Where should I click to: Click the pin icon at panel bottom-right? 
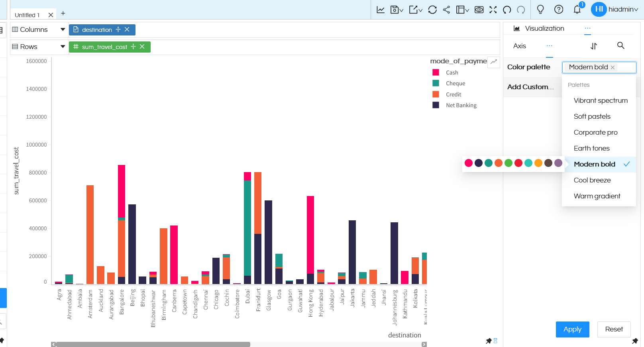(x=635, y=341)
